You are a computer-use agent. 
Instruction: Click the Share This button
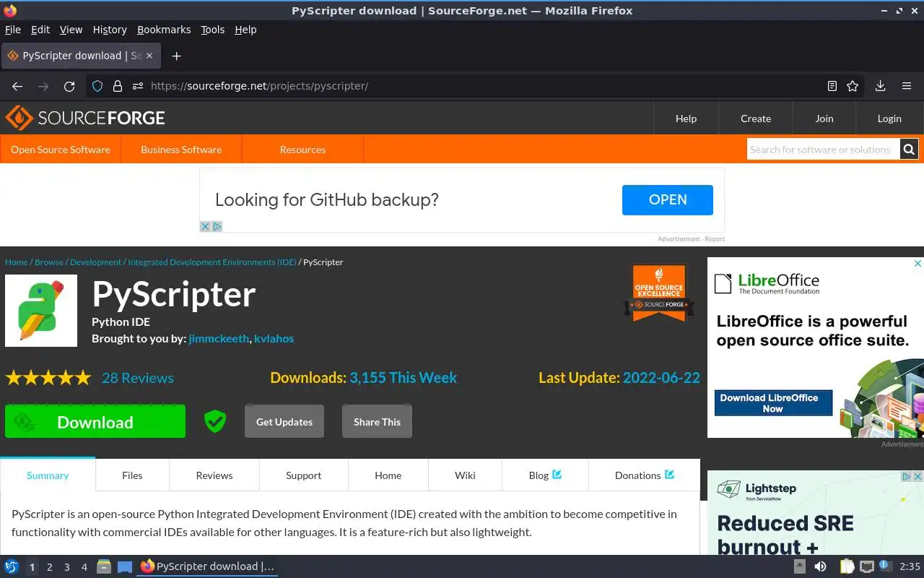377,421
